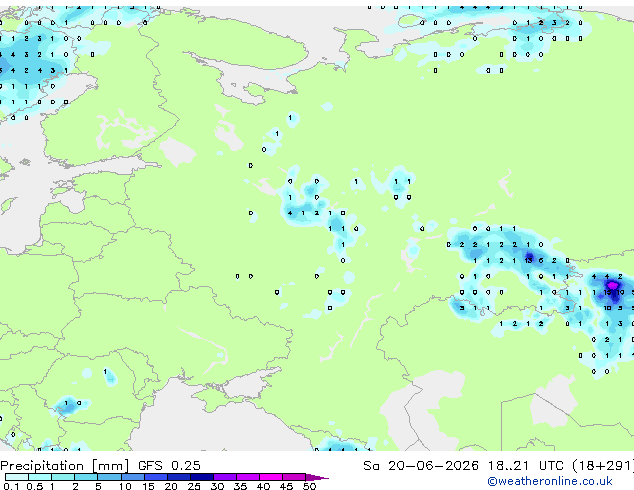The width and height of the screenshot is (634, 490).
Task: Click the '(18+291)' forecast offset text
Action: (602, 466)
